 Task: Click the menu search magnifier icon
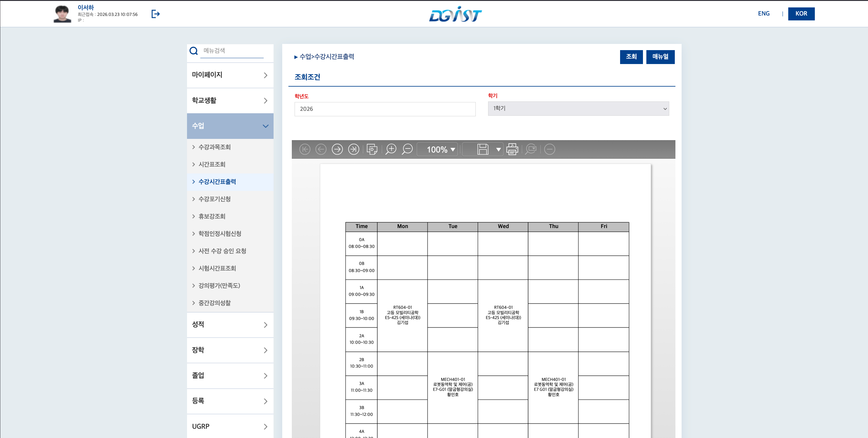coord(194,51)
